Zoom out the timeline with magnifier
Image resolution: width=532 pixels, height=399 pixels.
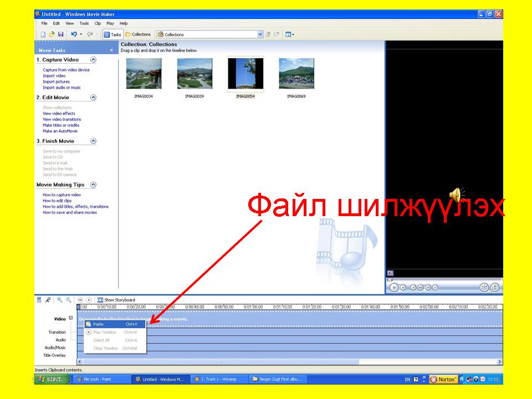[68, 300]
